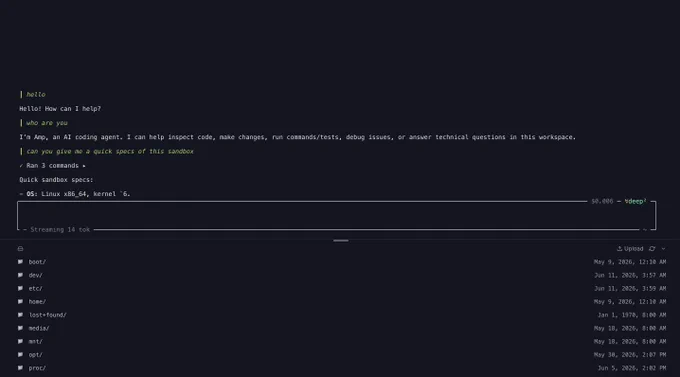
Task: Click the boot/ folder icon
Action: (20, 262)
